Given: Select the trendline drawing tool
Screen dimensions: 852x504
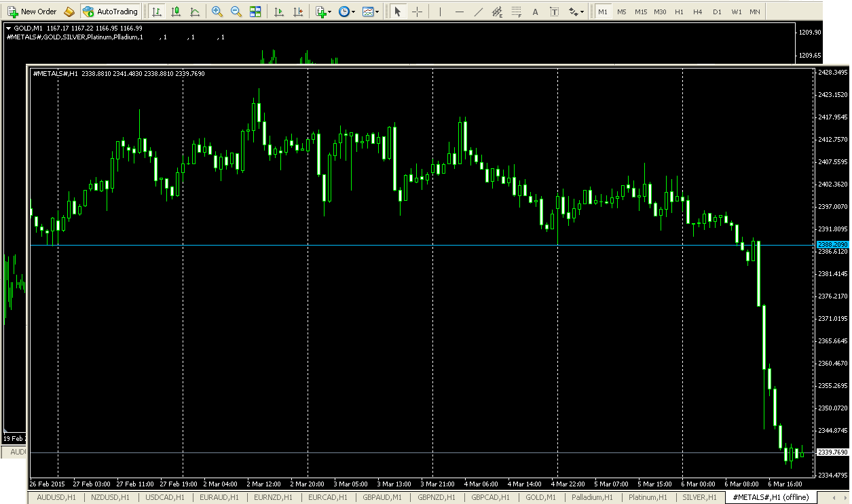Looking at the screenshot, I should pyautogui.click(x=479, y=12).
